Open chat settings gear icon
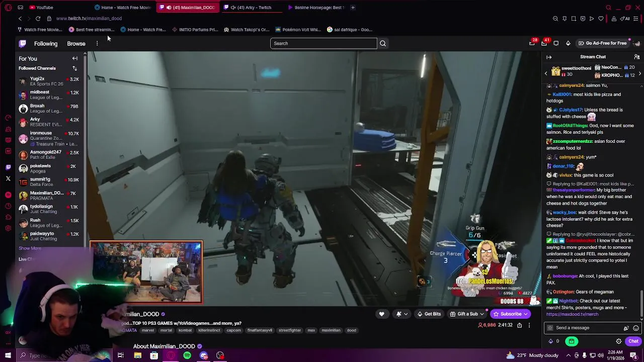Image resolution: width=644 pixels, height=362 pixels. tap(619, 341)
